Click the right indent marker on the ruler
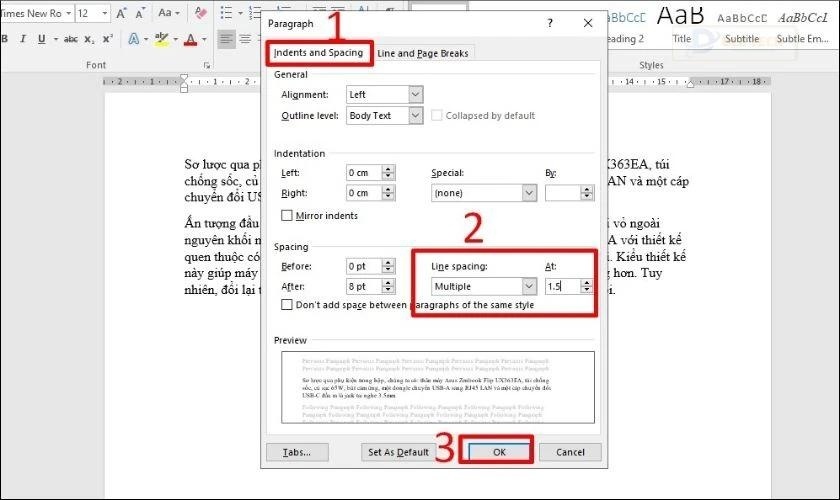This screenshot has width=840, height=500. (691, 83)
